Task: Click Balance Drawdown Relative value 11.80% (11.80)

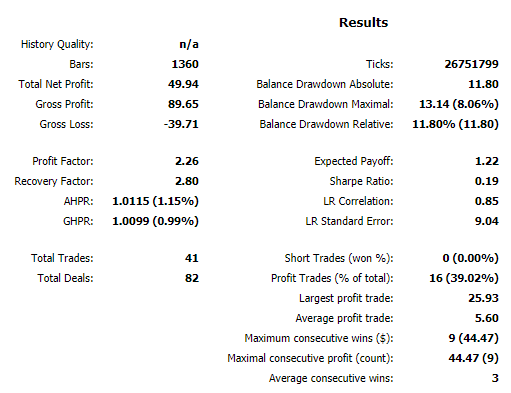Action: click(x=455, y=124)
